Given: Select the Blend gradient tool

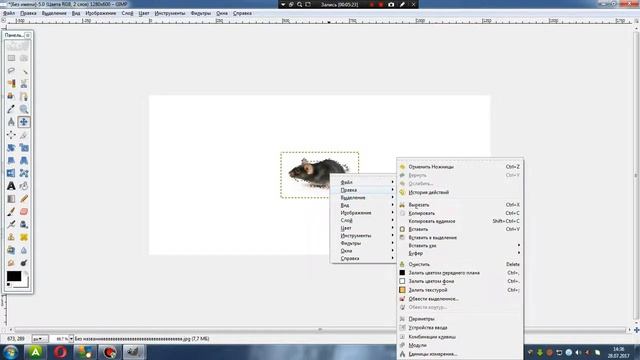Looking at the screenshot, I should click(11, 199).
